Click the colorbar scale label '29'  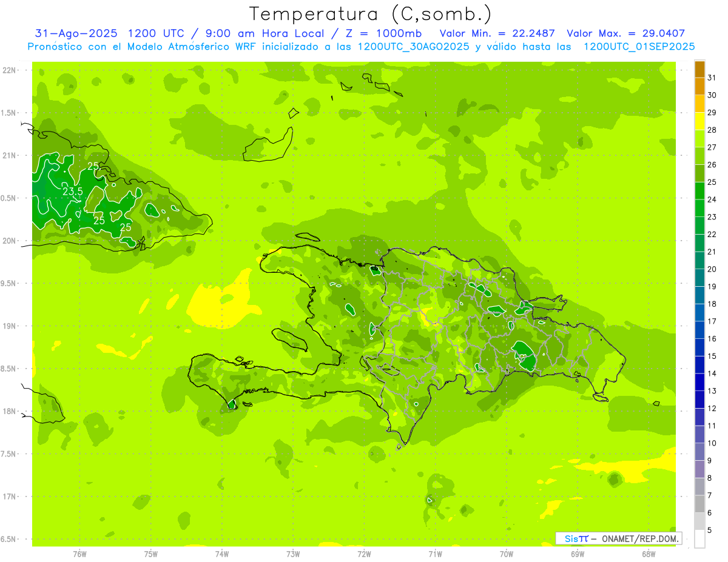click(712, 113)
